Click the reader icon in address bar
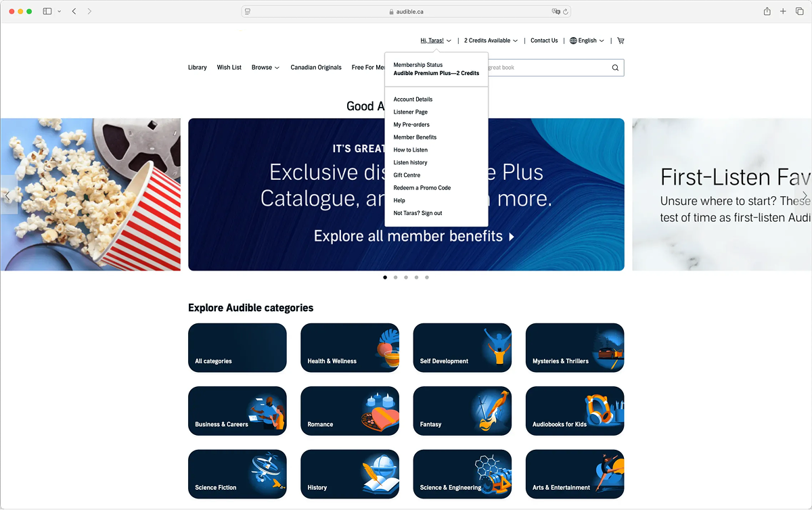This screenshot has height=510, width=812. click(x=248, y=11)
